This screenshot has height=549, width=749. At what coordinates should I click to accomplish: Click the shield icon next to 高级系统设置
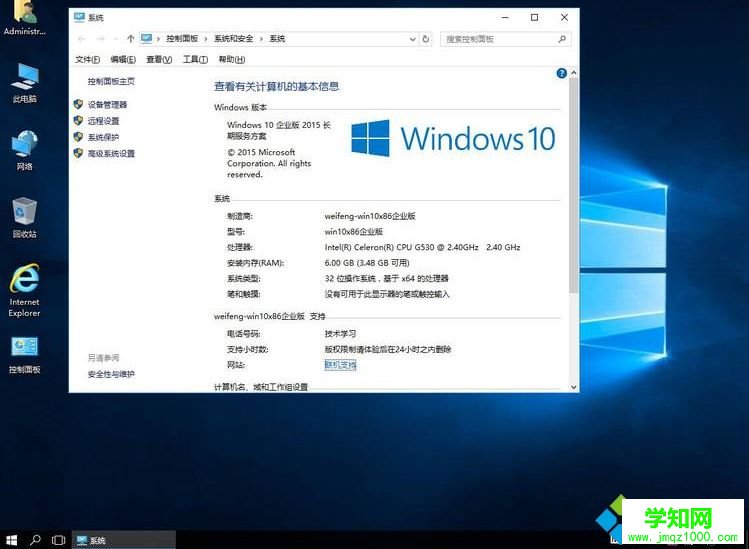(x=78, y=153)
